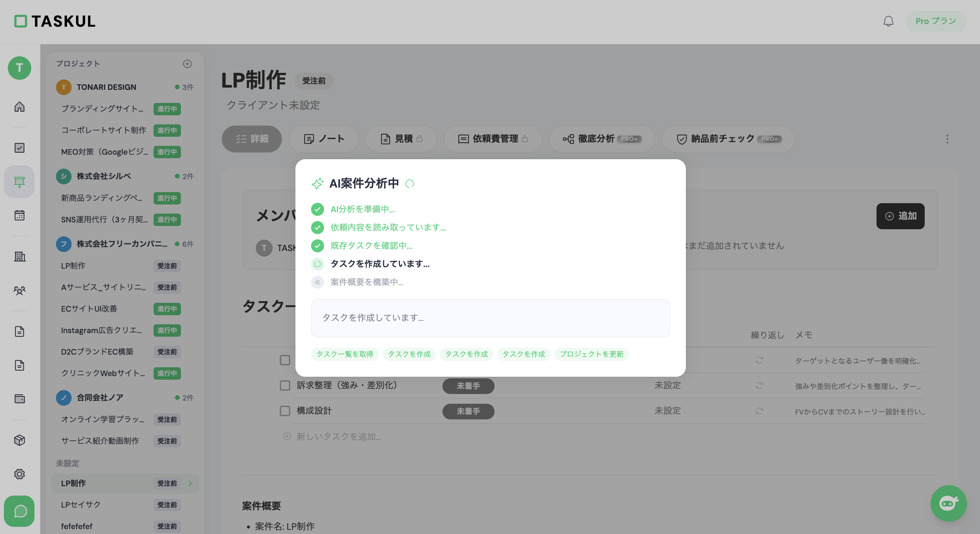The width and height of the screenshot is (980, 534).
Task: Open the team members icon in the sidebar
Action: click(19, 291)
